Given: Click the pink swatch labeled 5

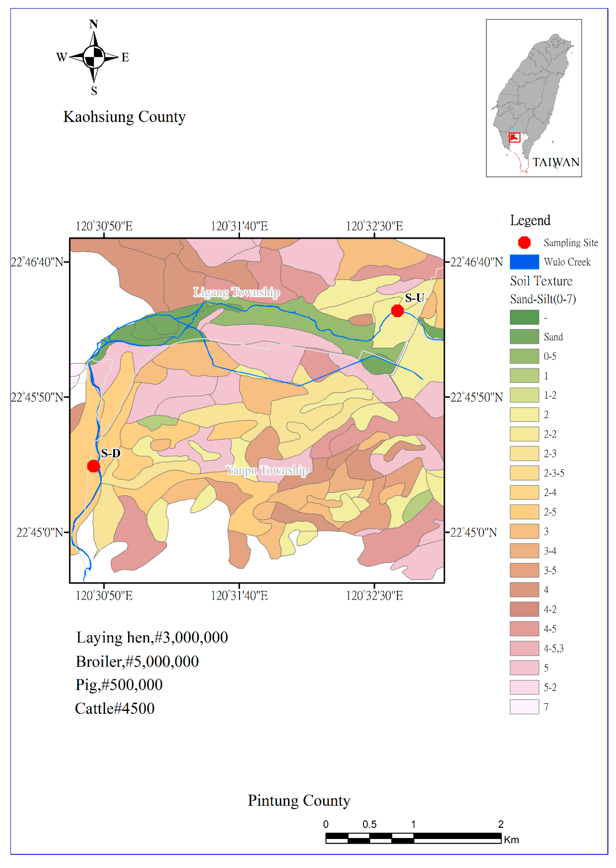Looking at the screenshot, I should pyautogui.click(x=524, y=668).
